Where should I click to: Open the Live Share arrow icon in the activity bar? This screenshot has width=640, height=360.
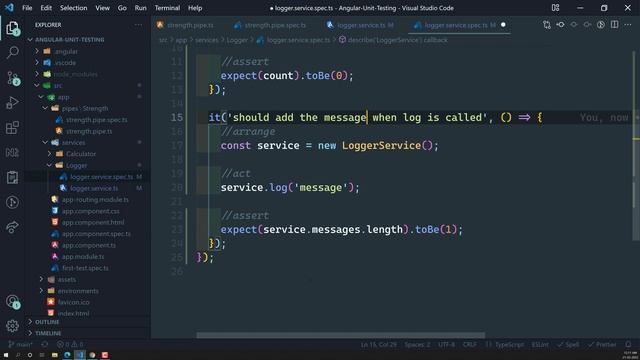pyautogui.click(x=12, y=227)
